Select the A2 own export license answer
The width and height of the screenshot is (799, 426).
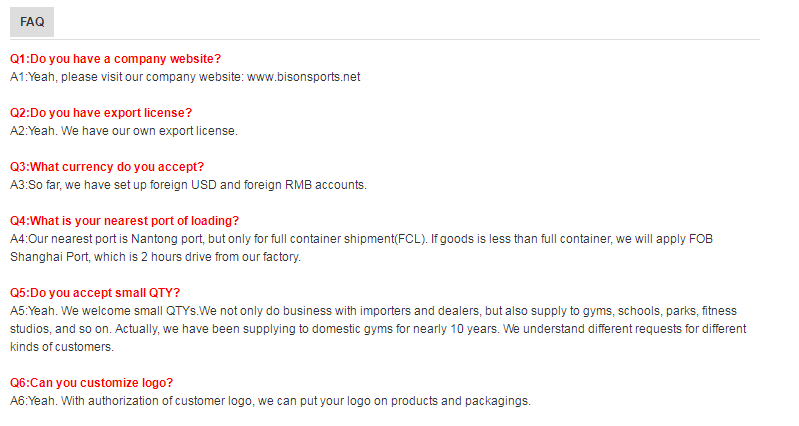(124, 131)
